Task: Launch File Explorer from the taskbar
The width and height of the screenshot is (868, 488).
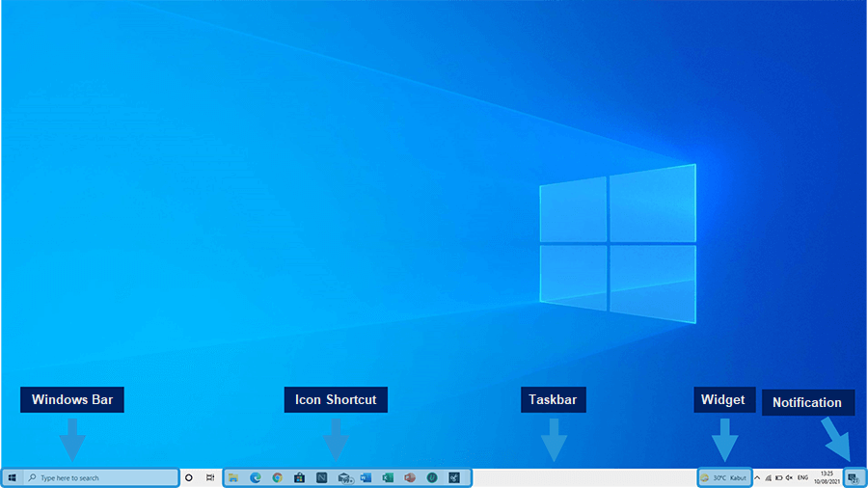Action: (x=233, y=478)
